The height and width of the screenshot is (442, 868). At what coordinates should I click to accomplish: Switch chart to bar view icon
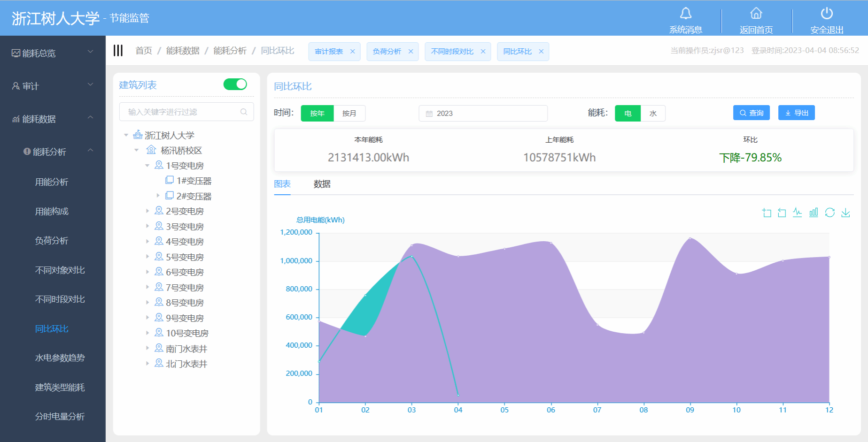[x=814, y=213]
